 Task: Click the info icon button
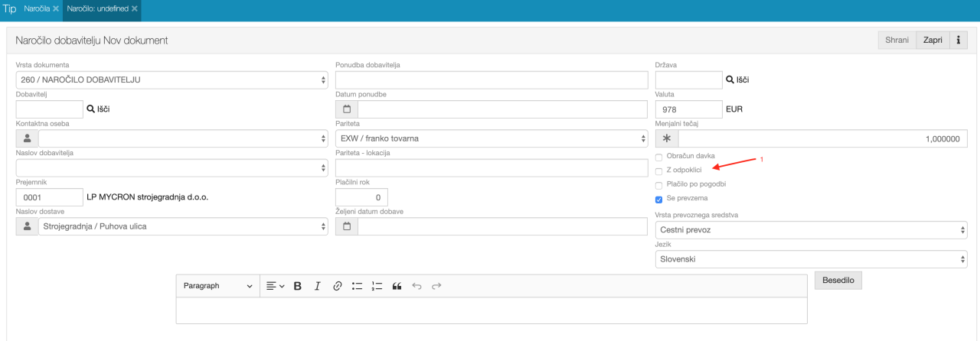[x=958, y=40]
